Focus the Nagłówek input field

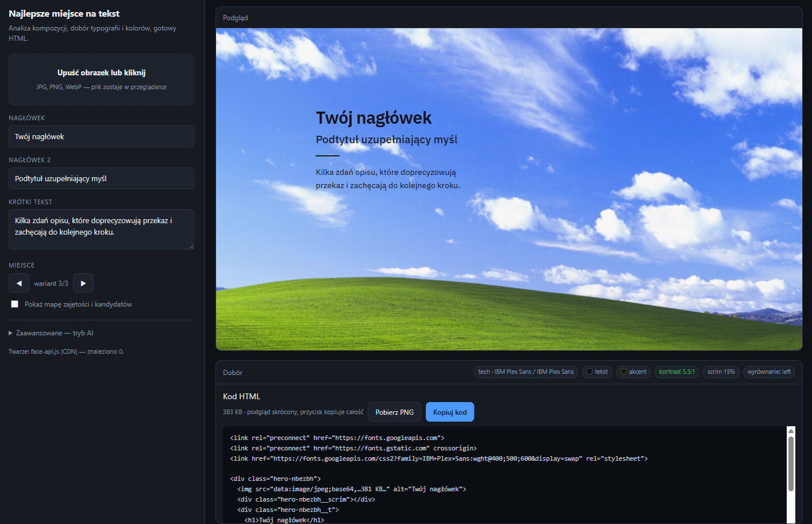point(101,136)
